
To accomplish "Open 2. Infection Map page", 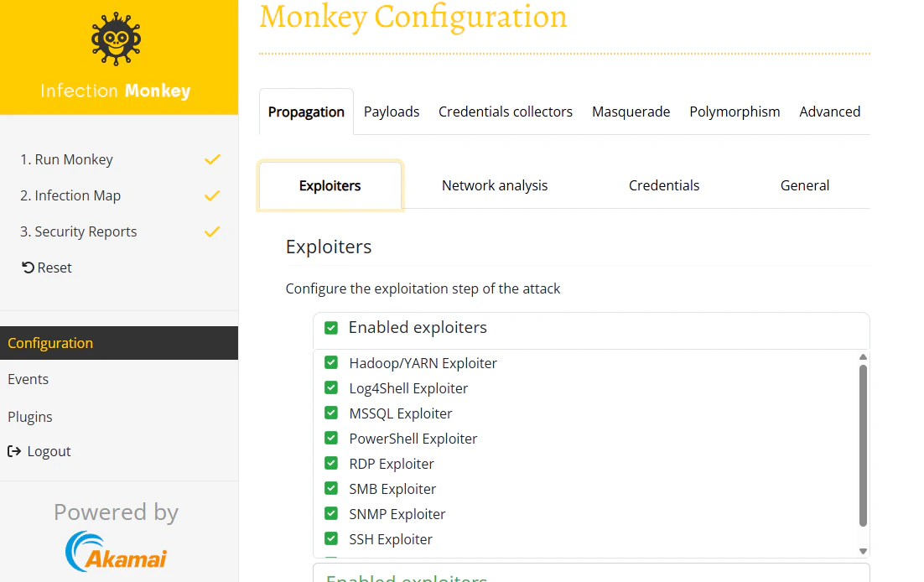I will click(70, 195).
